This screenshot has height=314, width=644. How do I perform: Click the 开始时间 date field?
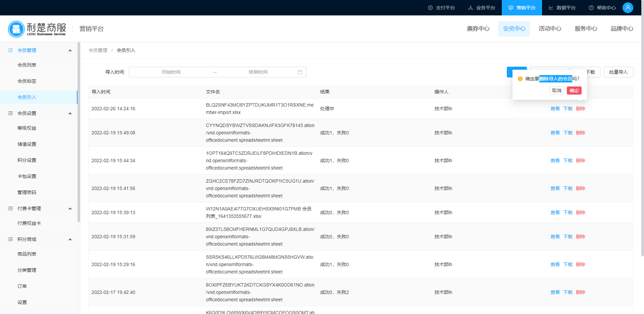click(171, 72)
